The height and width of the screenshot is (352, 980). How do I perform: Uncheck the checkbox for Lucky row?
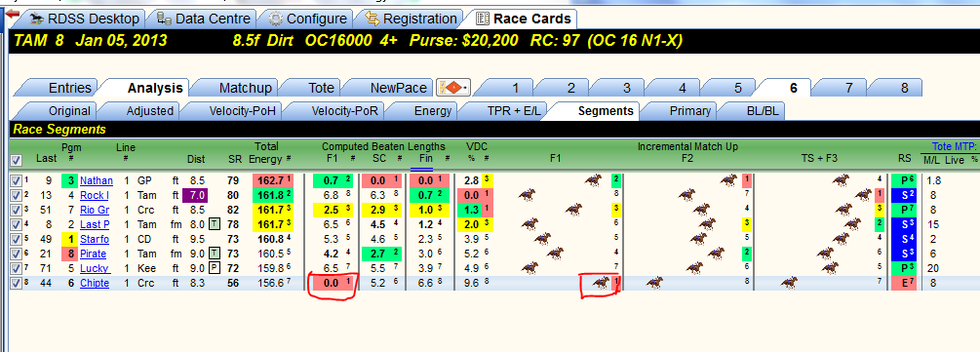click(x=16, y=269)
